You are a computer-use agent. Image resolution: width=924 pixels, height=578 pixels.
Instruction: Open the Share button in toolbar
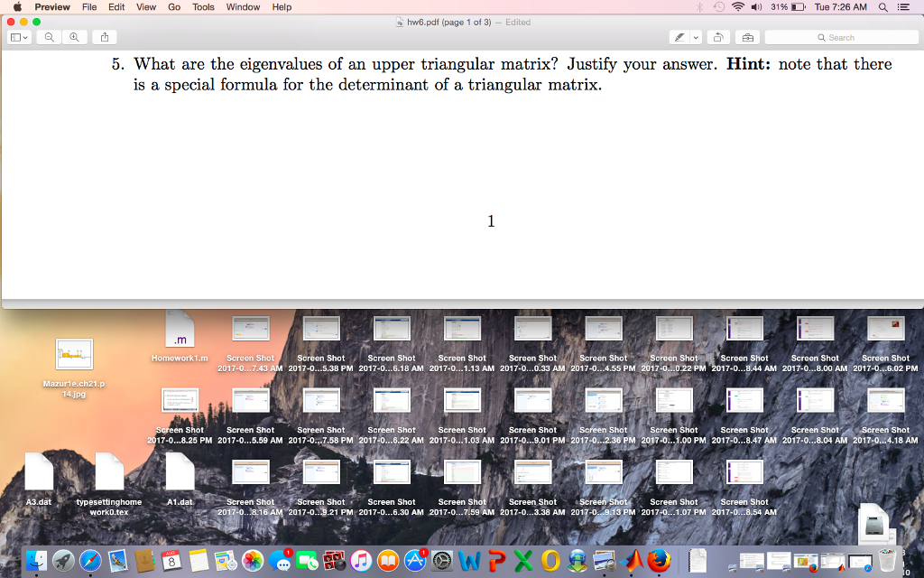(x=104, y=38)
